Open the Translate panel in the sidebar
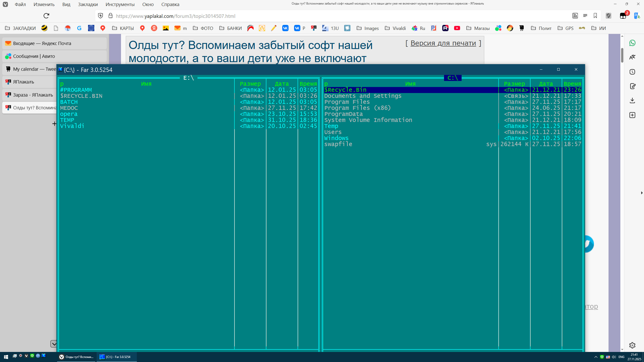Screen dimensions: 644x362 pos(632,57)
